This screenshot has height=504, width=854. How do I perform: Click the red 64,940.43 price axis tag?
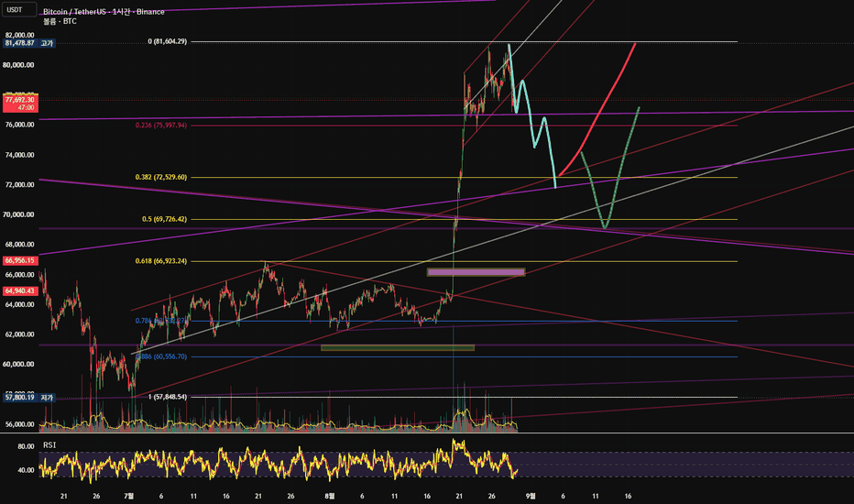click(20, 291)
